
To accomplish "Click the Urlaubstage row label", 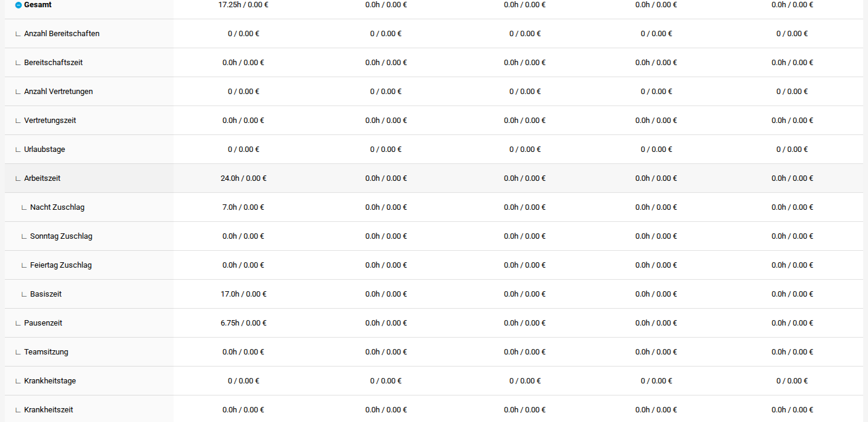I will [45, 150].
